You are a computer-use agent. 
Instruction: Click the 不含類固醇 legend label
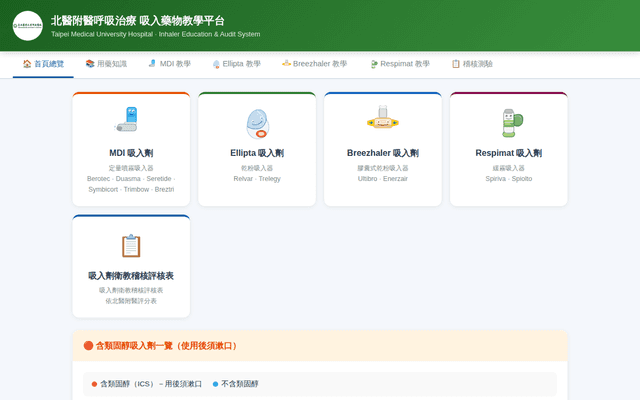point(240,384)
